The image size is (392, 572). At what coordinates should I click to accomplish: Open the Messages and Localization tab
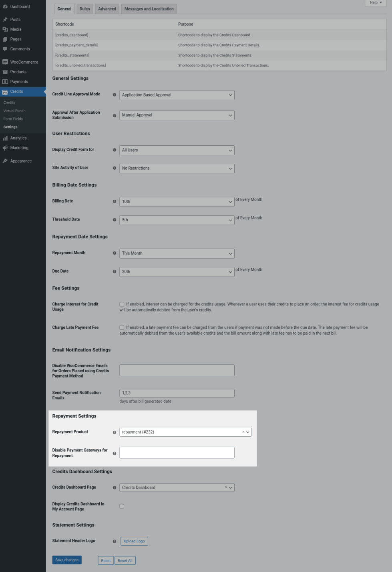click(149, 9)
